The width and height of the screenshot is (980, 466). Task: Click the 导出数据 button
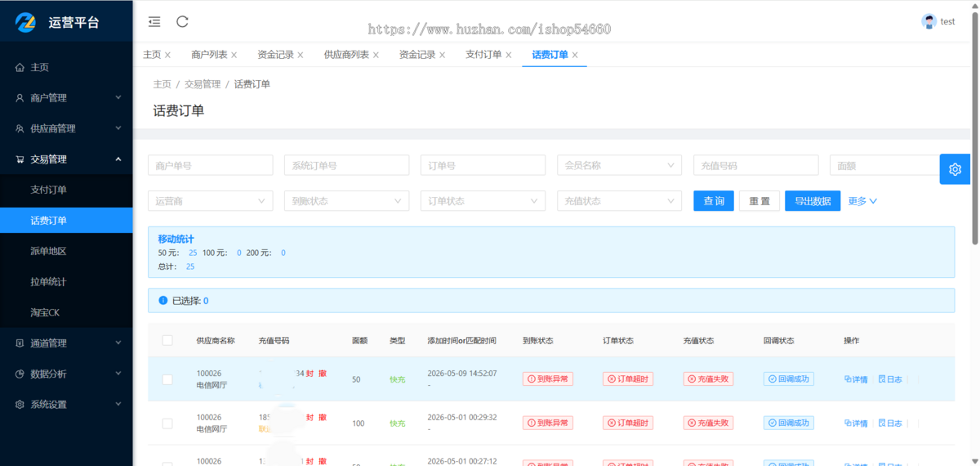point(813,201)
